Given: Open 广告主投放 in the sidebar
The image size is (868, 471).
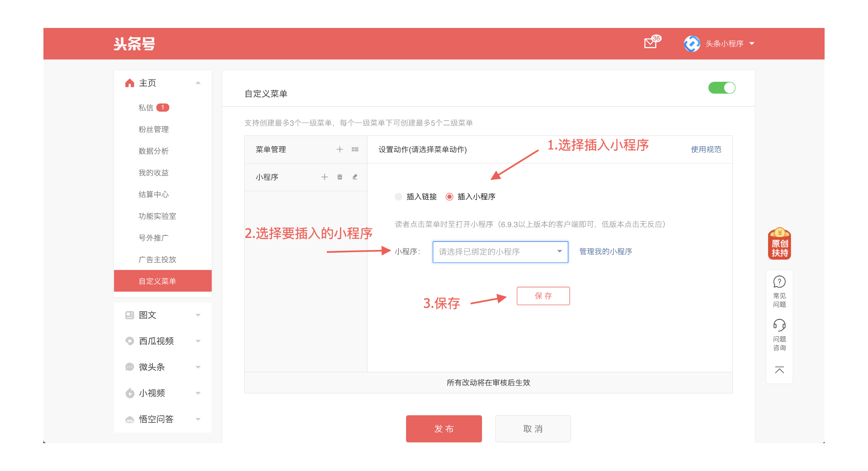Looking at the screenshot, I should click(x=157, y=259).
